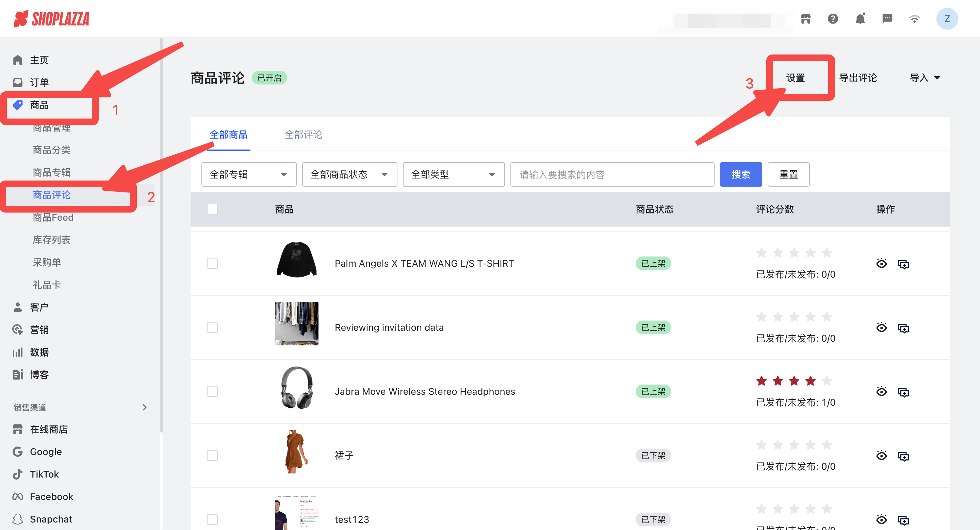Click the notification bell icon
This screenshot has width=980, height=530.
click(x=860, y=19)
